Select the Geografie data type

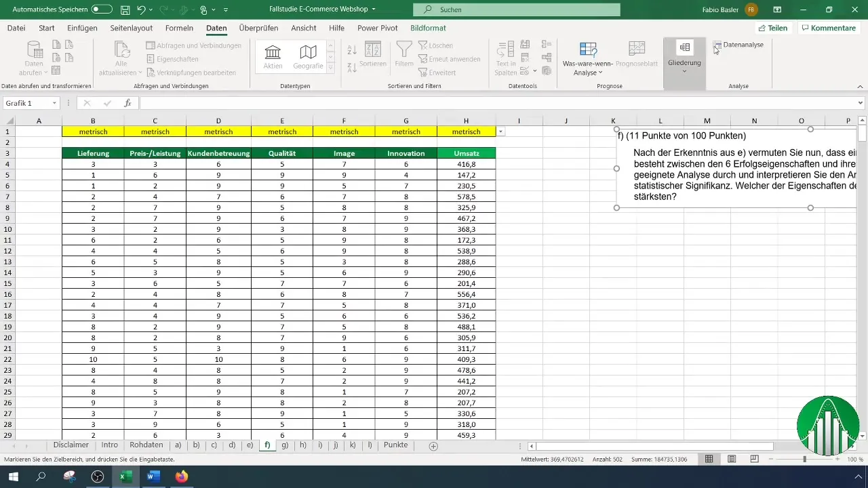(308, 57)
